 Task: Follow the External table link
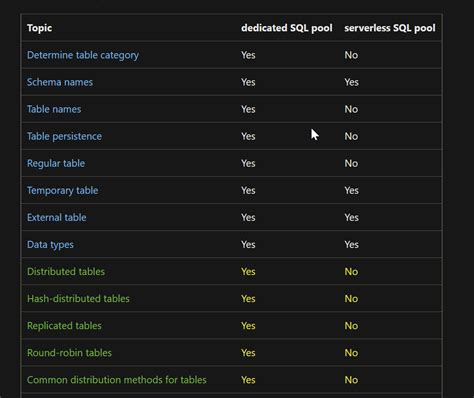pos(56,217)
